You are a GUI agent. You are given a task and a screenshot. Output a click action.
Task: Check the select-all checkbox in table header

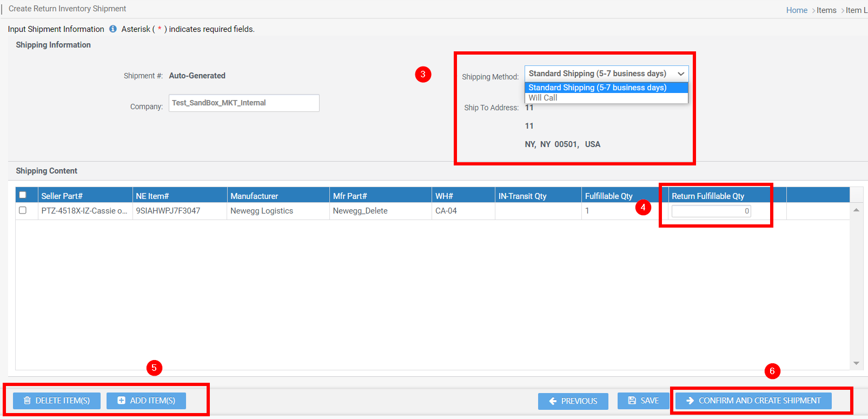click(23, 195)
